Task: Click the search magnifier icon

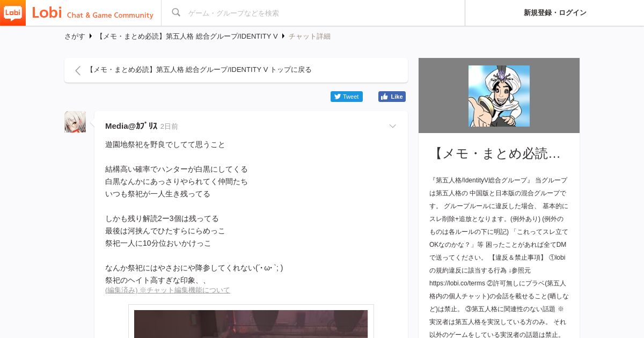Action: [x=176, y=12]
